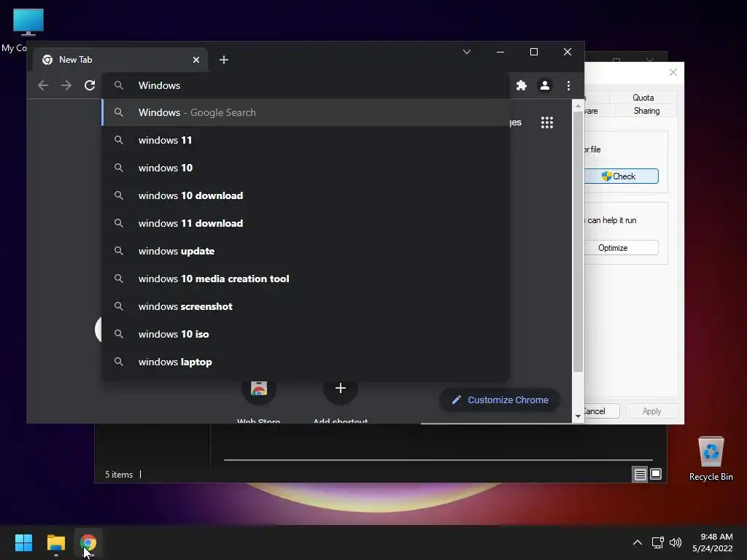The width and height of the screenshot is (747, 560).
Task: Click the Chrome scrollbar up arrow
Action: click(578, 106)
